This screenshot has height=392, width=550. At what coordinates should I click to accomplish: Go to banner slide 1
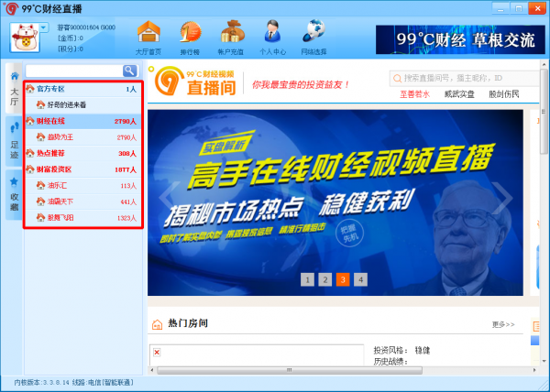pos(308,279)
